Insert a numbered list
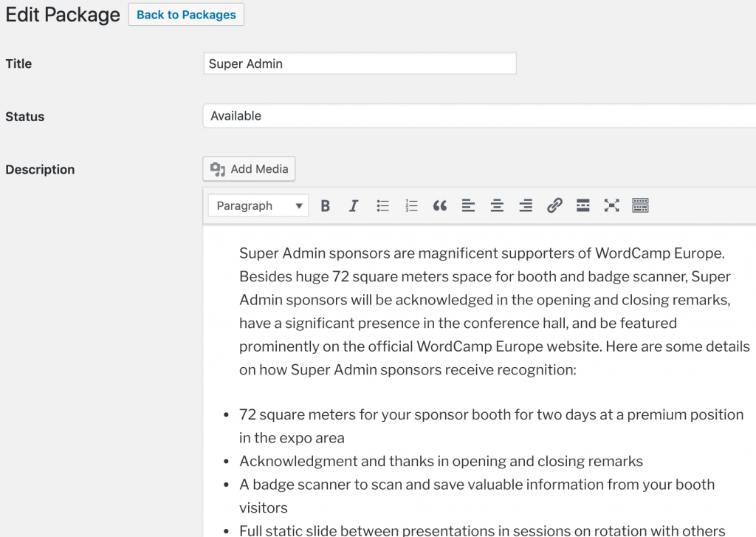Image resolution: width=756 pixels, height=537 pixels. click(x=411, y=206)
